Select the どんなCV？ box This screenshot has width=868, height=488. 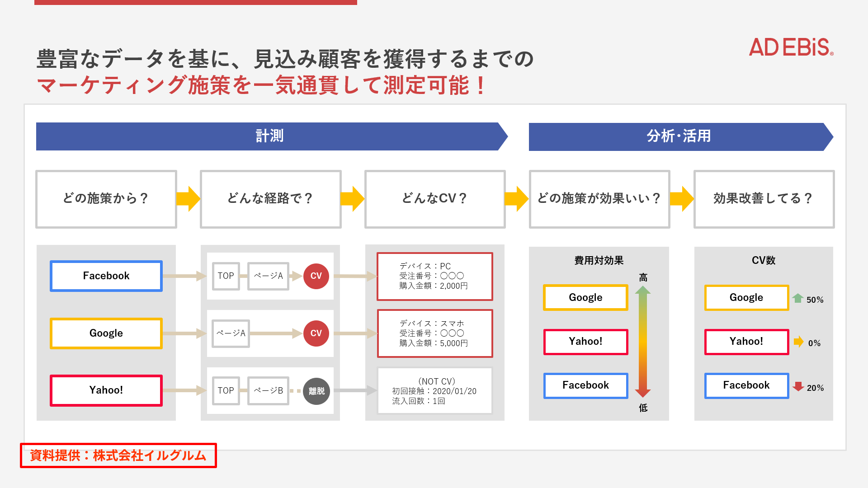click(x=435, y=199)
